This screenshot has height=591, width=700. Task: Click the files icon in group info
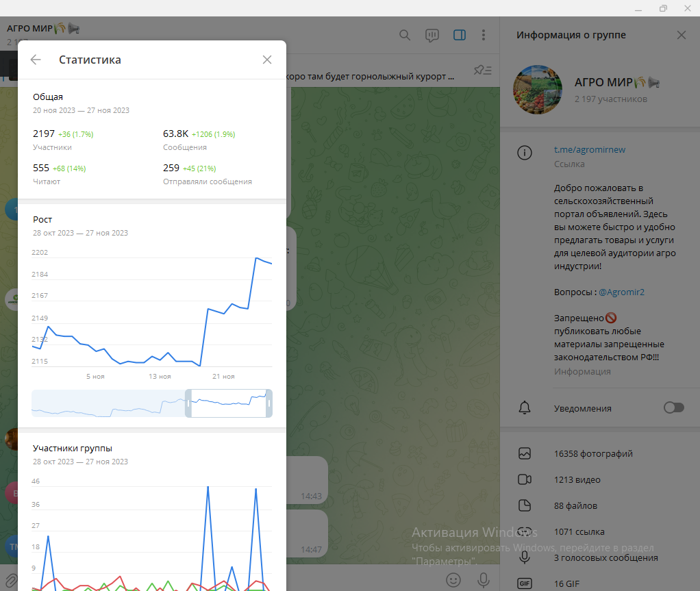coord(525,505)
